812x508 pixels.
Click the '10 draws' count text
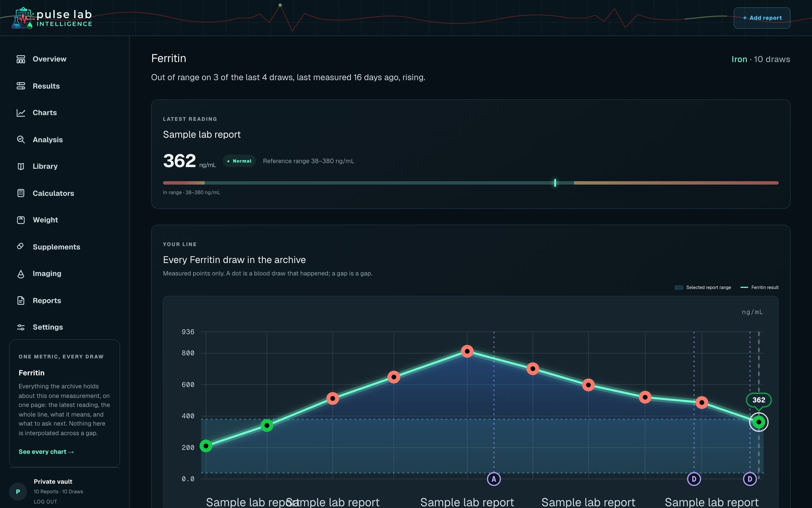[772, 59]
